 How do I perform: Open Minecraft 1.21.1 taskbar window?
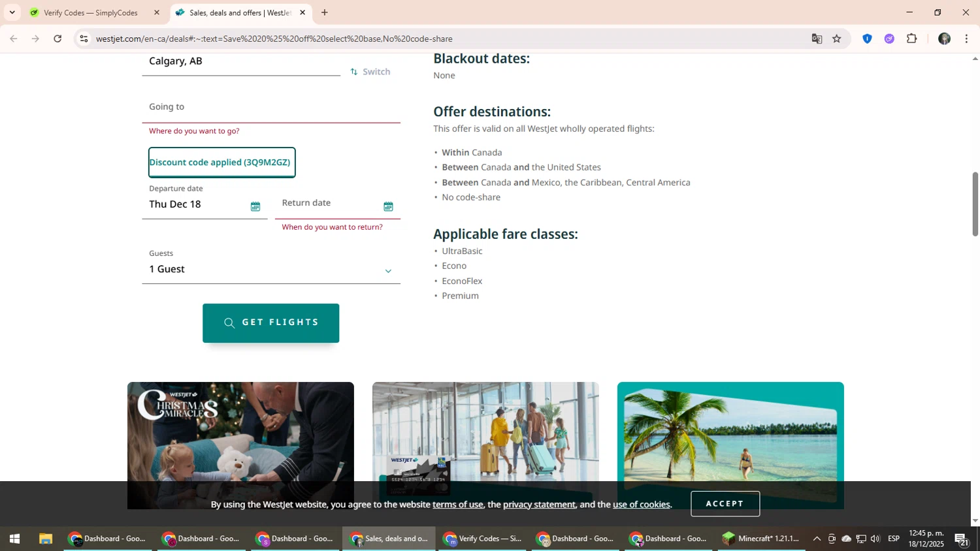[761, 539]
